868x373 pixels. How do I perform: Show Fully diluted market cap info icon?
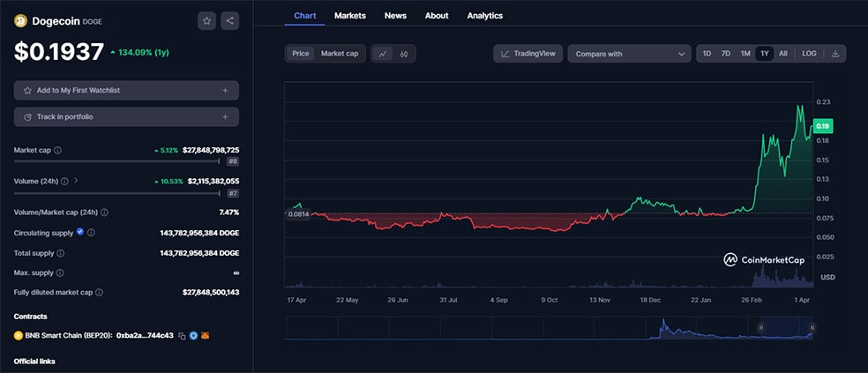click(x=99, y=292)
